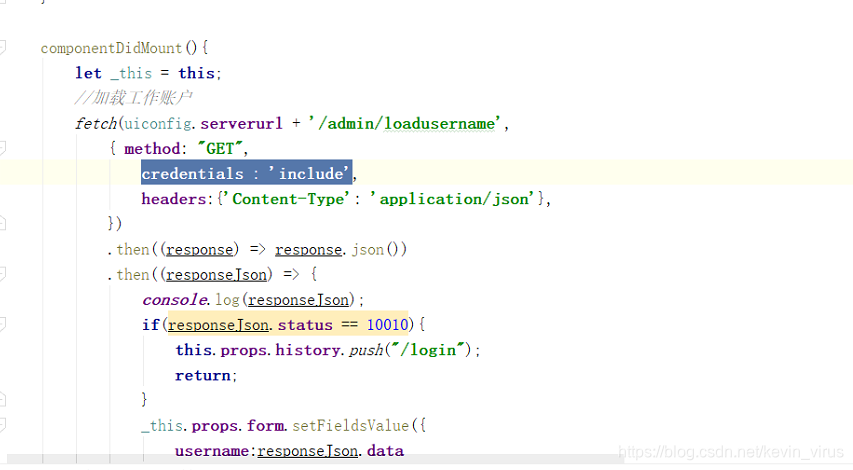Viewport: 853px width, 470px height.
Task: Click the '/admin/loadusername' string
Action: pyautogui.click(x=404, y=123)
